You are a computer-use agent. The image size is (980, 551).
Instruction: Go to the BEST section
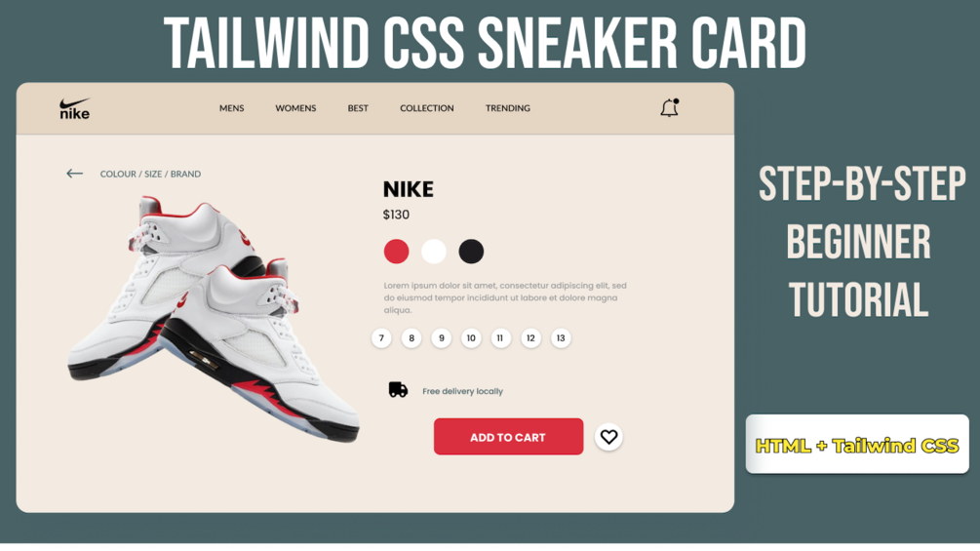(x=358, y=108)
